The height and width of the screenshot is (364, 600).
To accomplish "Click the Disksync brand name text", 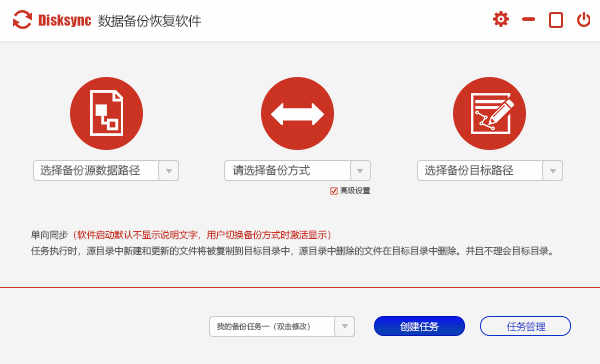I will (x=65, y=20).
